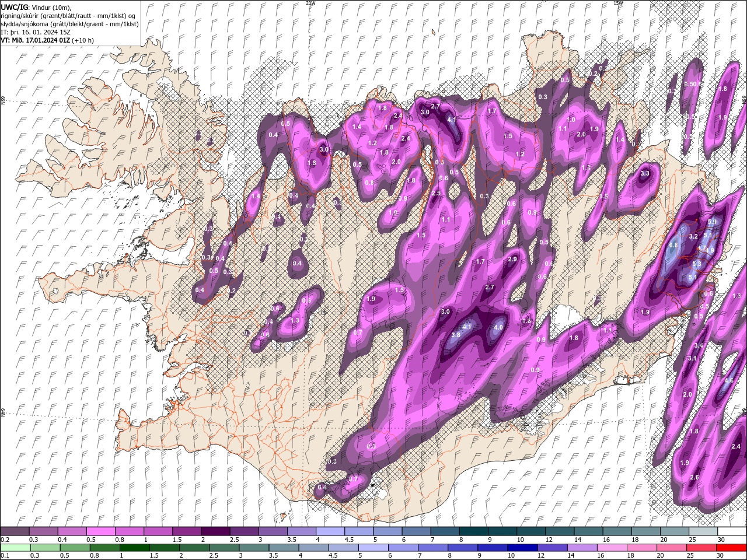The height and width of the screenshot is (560, 747).
Task: Click the pink swatch labeled 16 in the lower legend
Action: pyautogui.click(x=611, y=547)
